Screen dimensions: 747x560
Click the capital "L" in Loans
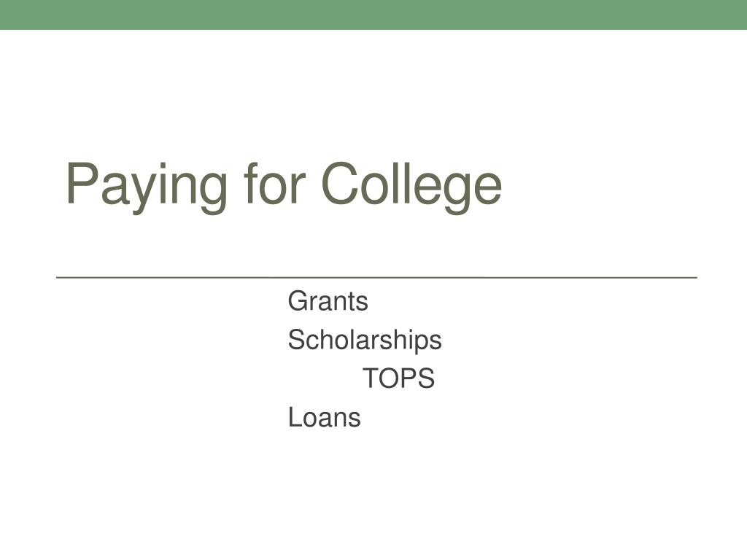295,417
